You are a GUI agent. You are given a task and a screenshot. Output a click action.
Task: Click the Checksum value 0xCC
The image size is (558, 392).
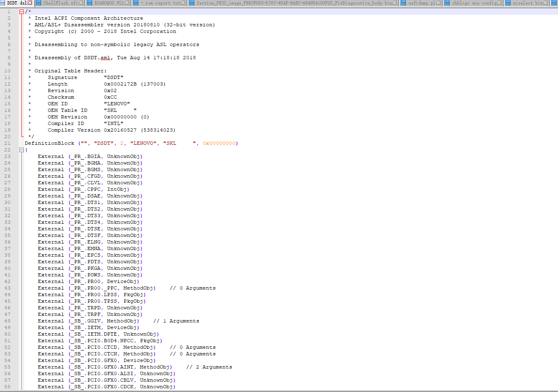[x=110, y=97]
